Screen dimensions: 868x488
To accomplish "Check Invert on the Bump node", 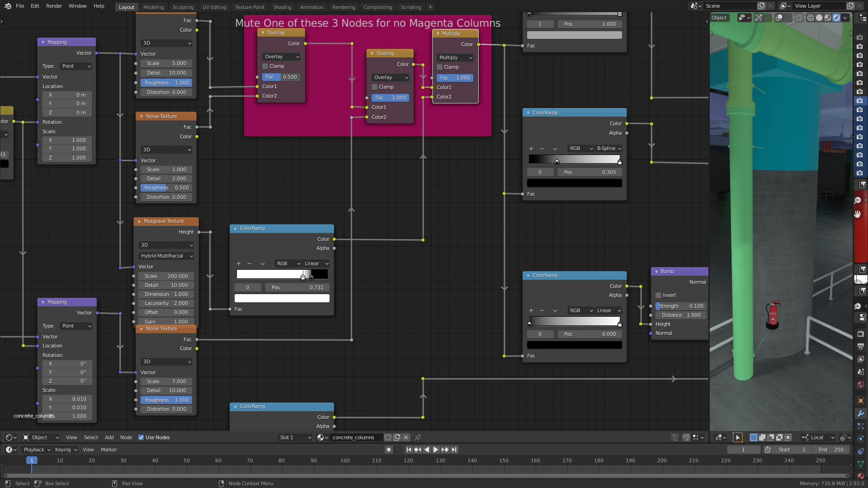I will click(658, 295).
